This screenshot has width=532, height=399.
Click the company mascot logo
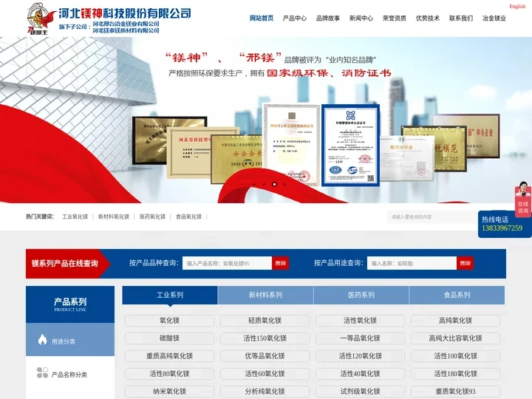(x=41, y=18)
